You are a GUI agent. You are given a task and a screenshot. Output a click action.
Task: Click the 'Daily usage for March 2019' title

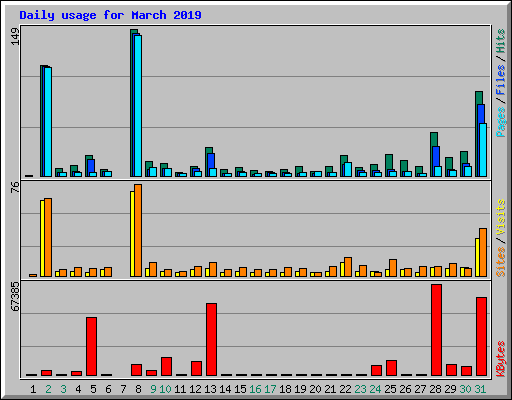[110, 15]
